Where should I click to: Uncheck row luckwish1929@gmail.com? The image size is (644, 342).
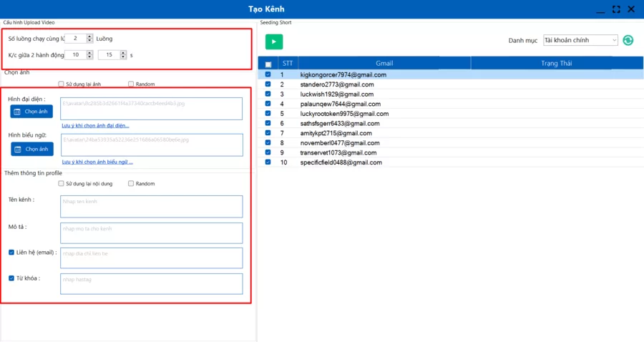(x=268, y=94)
